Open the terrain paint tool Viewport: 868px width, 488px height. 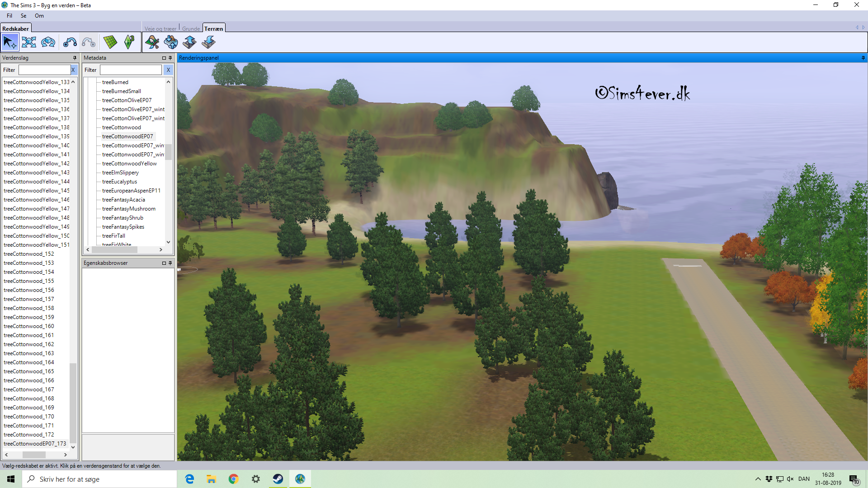tap(152, 42)
